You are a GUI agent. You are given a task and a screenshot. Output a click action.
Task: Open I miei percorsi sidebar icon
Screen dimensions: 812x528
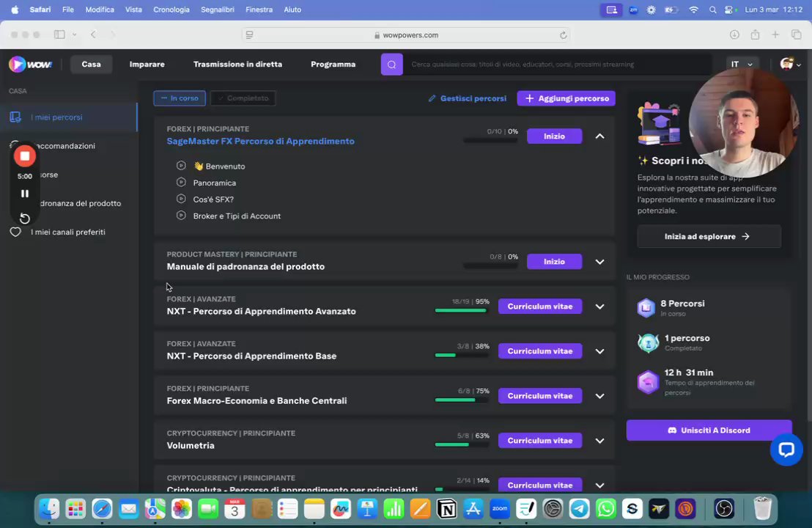click(15, 117)
